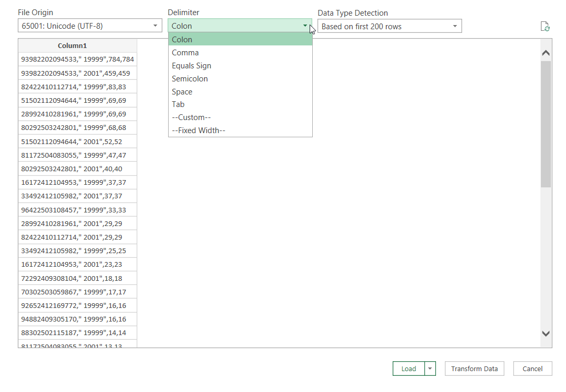This screenshot has width=566, height=392.
Task: Select the Column1 header
Action: tap(77, 46)
